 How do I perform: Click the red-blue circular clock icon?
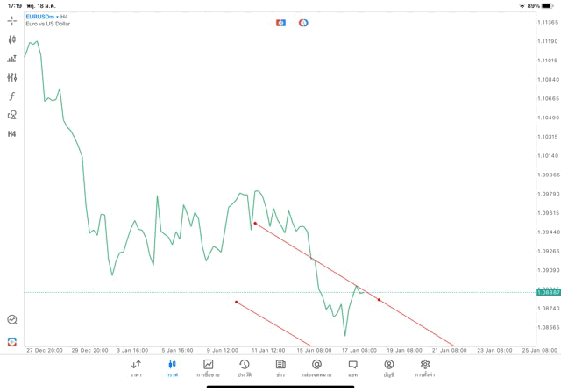pos(303,23)
